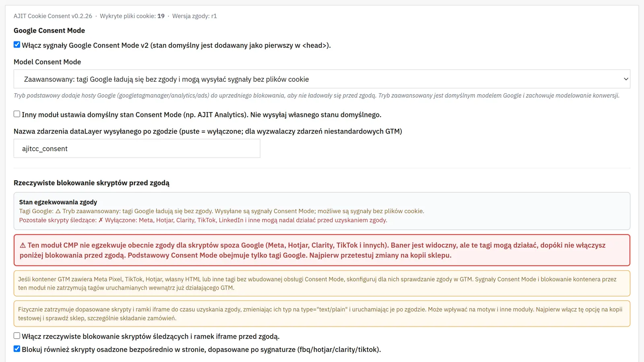
Task: Select the 'Google Consent Mode' heading text
Action: coord(49,31)
